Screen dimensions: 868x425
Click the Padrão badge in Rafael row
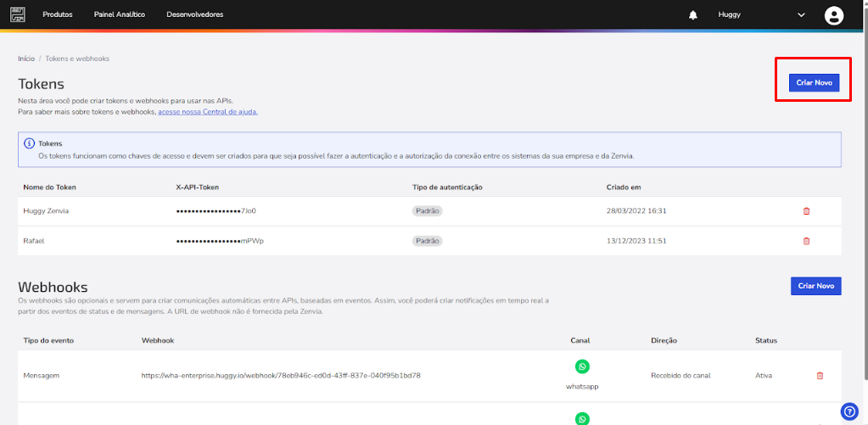[x=428, y=241]
